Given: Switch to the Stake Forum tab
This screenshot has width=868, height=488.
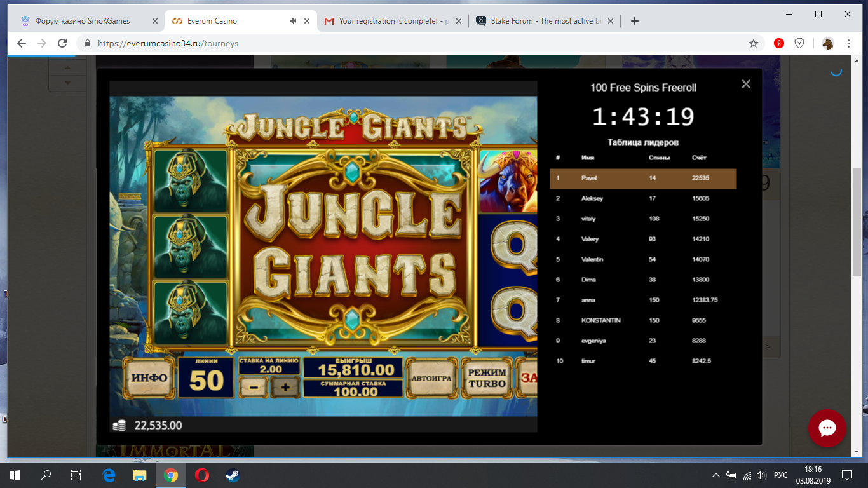Looking at the screenshot, I should [x=546, y=21].
